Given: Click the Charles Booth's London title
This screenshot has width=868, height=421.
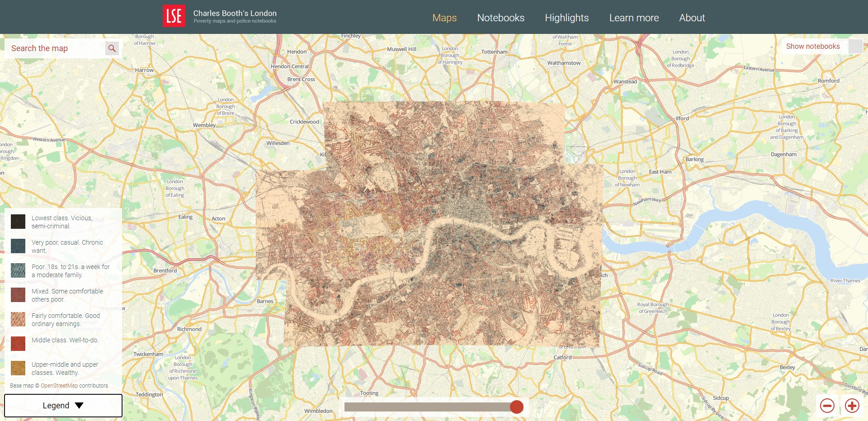Looking at the screenshot, I should [x=235, y=14].
